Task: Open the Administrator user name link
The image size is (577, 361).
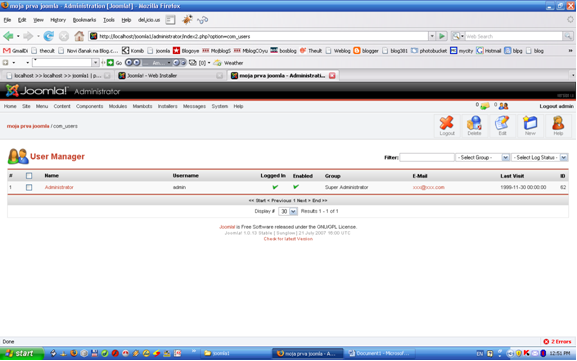Action: (x=59, y=187)
